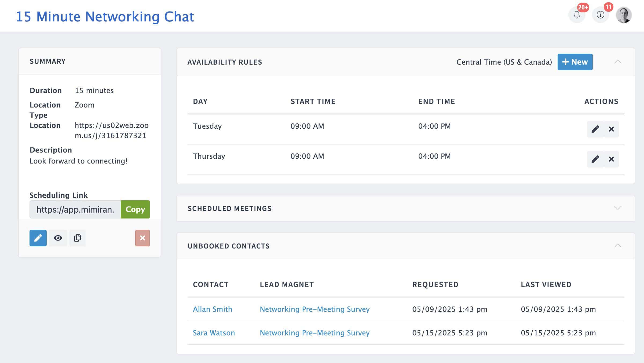This screenshot has width=644, height=363.
Task: Remove the Thursday availability rule
Action: 611,159
